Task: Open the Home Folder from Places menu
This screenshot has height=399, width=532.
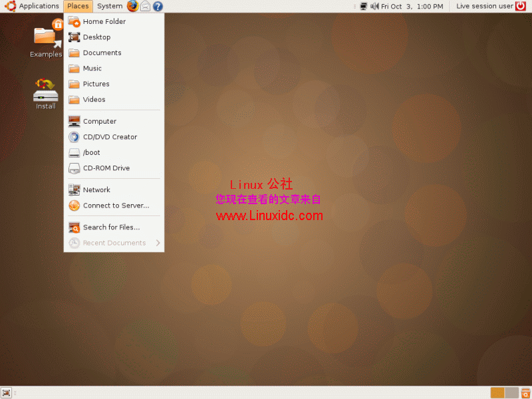Action: tap(103, 21)
